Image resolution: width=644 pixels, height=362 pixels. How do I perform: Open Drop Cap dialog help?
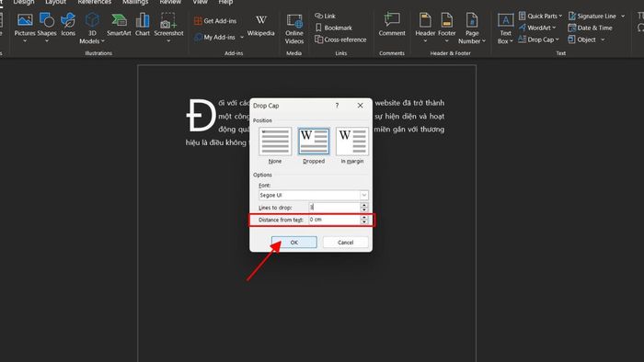(x=338, y=106)
